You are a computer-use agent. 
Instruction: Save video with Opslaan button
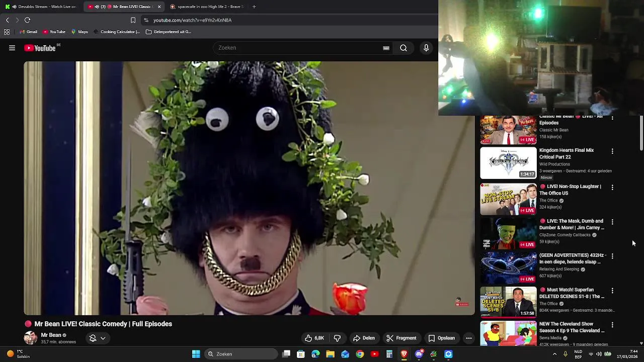pos(441,338)
